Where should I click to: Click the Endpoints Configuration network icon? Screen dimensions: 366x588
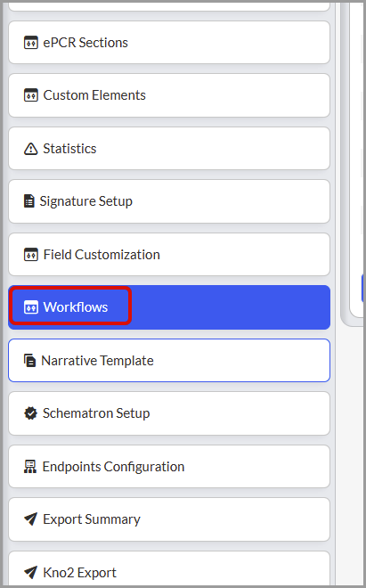pos(30,467)
